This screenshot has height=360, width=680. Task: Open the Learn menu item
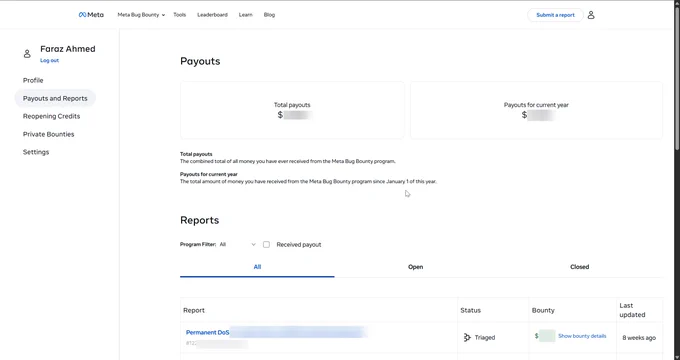pos(245,15)
